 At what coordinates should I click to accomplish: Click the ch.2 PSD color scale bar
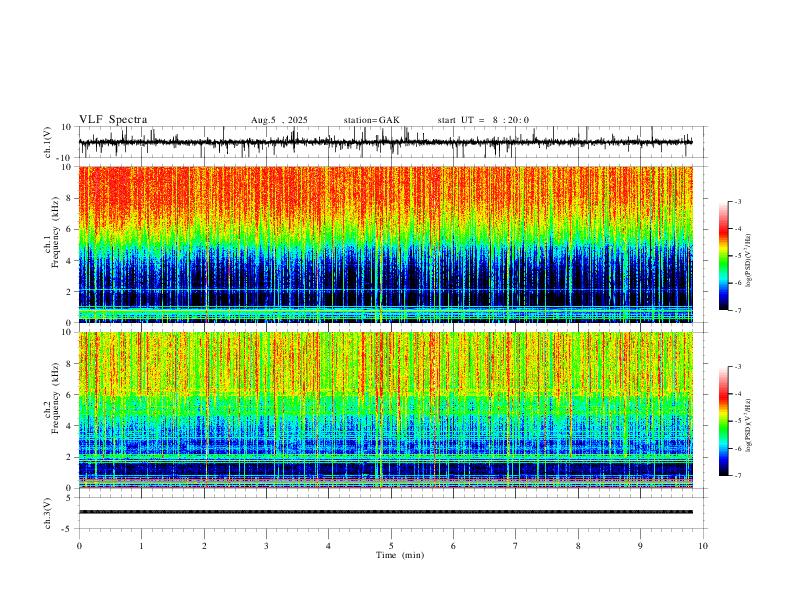[x=723, y=421]
